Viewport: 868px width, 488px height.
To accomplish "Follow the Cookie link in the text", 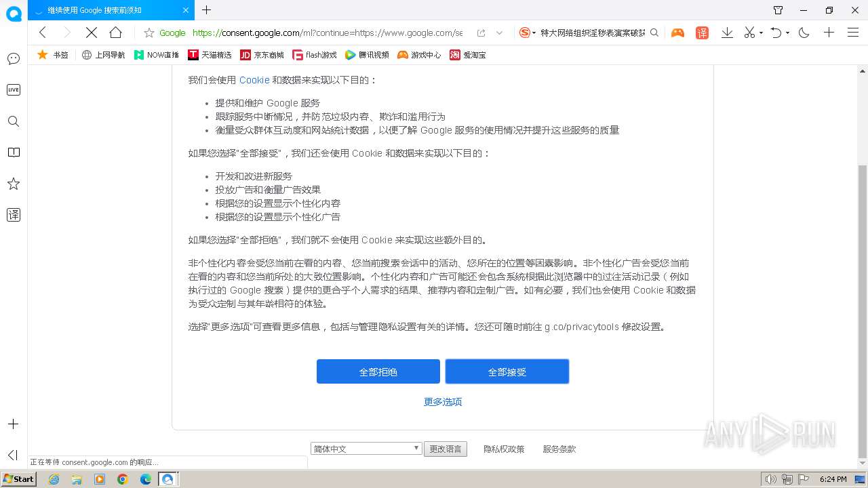I will point(254,80).
